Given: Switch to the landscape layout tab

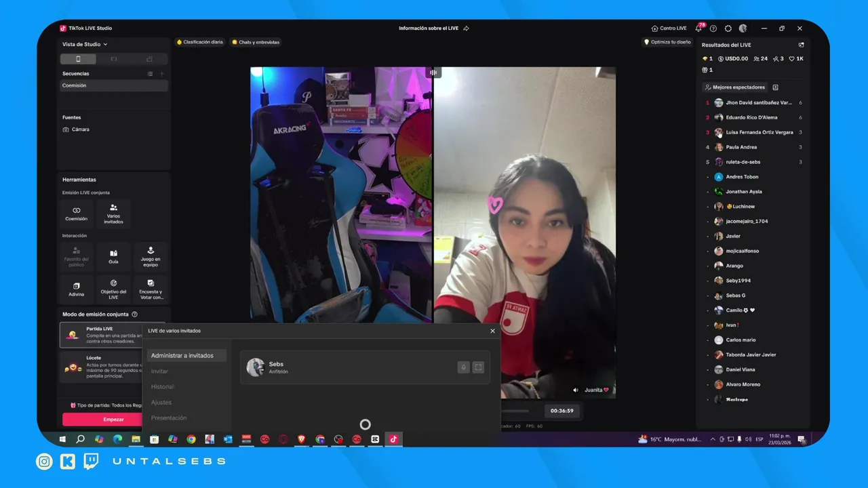Looking at the screenshot, I should click(x=114, y=59).
